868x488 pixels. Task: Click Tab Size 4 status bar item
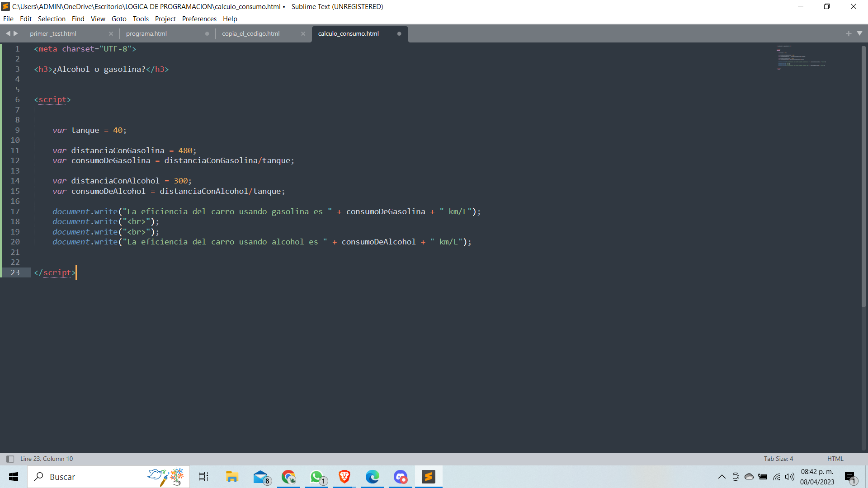tap(778, 458)
